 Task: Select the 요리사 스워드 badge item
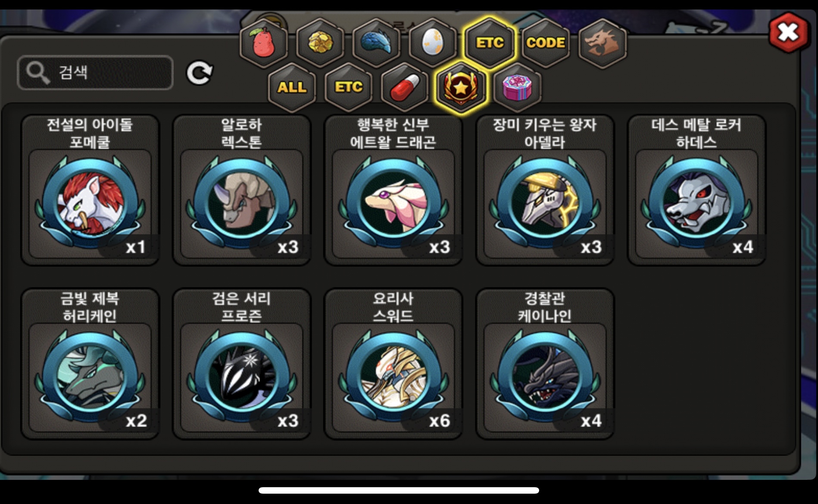tap(393, 364)
